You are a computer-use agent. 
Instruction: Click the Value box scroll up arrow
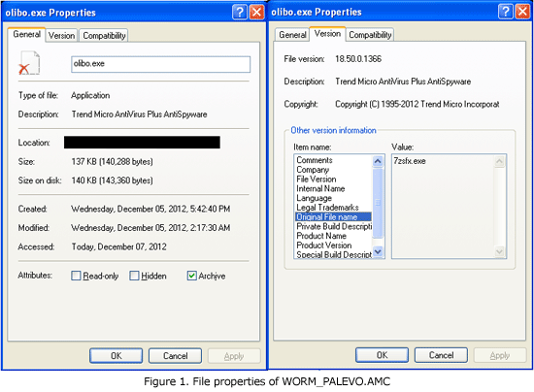coord(499,161)
